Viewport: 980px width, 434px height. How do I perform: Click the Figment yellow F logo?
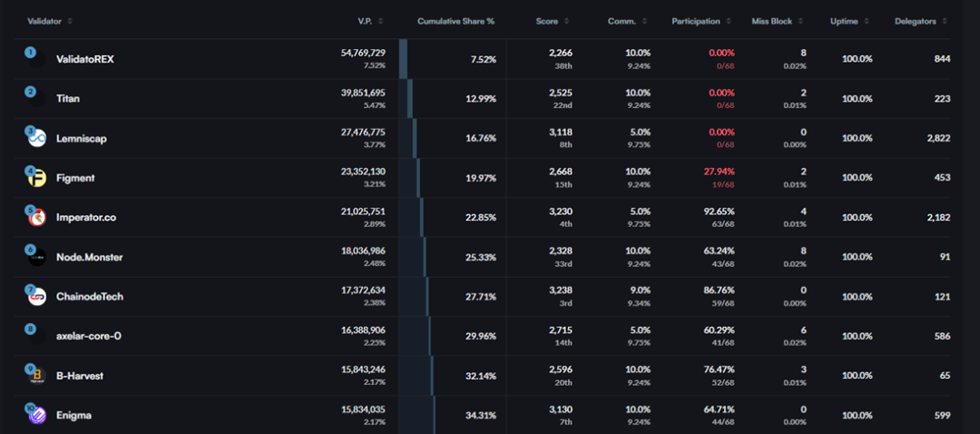point(37,178)
